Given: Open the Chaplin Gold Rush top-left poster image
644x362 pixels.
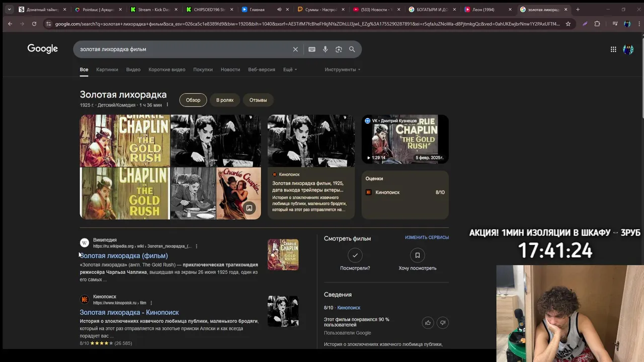Looking at the screenshot, I should [125, 140].
